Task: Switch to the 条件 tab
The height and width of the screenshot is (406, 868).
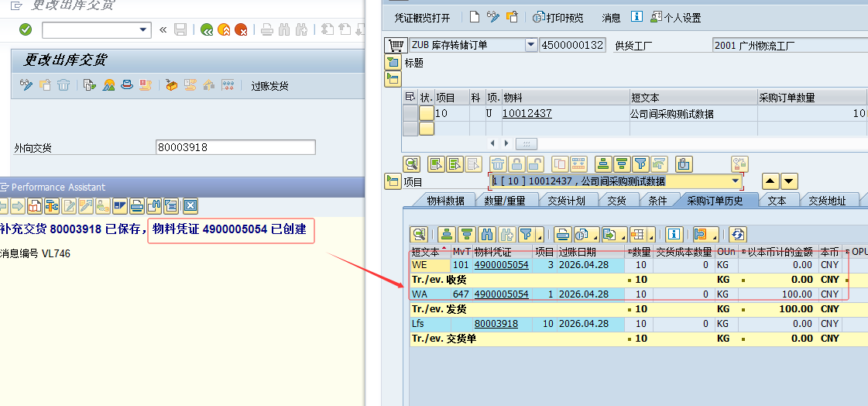Action: [x=657, y=201]
